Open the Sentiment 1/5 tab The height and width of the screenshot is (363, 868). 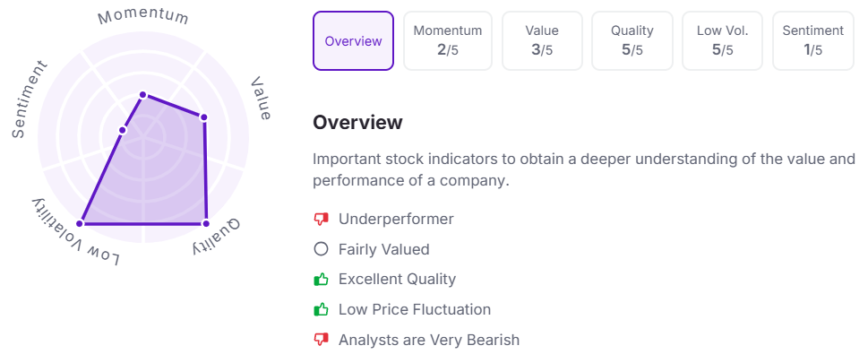(813, 41)
